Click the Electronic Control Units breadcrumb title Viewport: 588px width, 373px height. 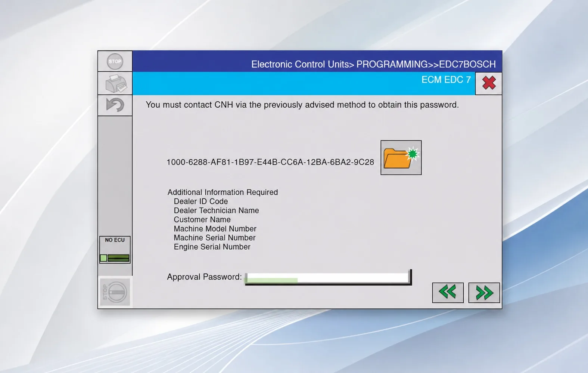tap(373, 64)
